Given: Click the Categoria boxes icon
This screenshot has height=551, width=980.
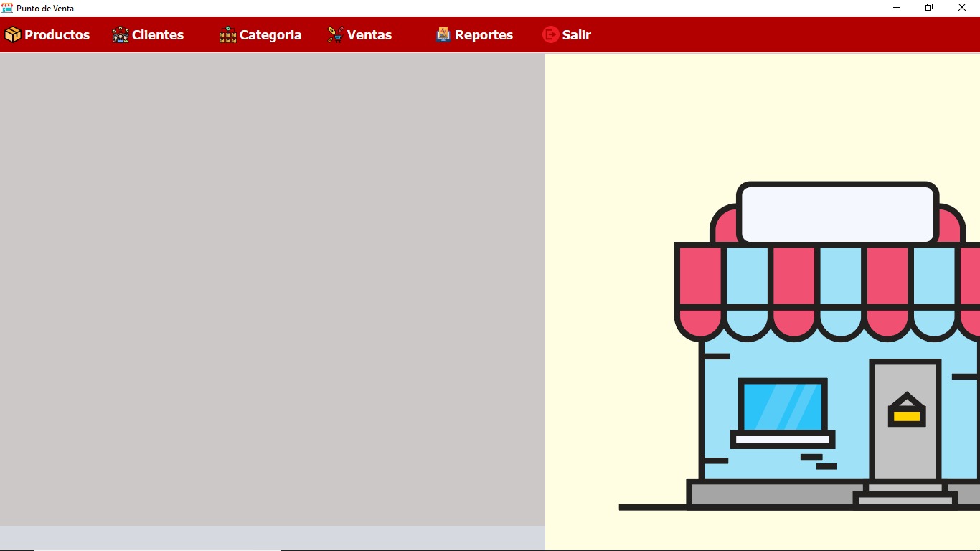Looking at the screenshot, I should coord(228,34).
